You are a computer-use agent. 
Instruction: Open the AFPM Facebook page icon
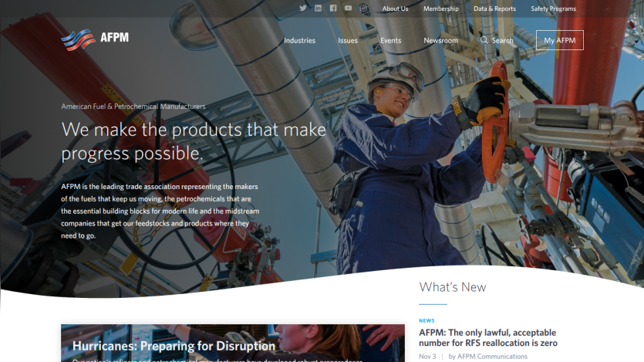[333, 8]
